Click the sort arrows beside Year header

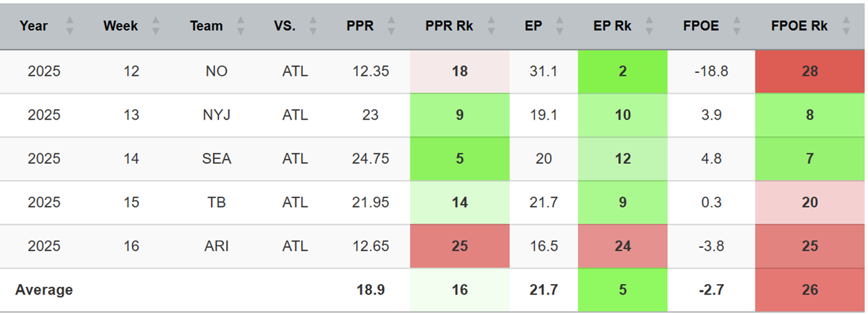coord(70,26)
